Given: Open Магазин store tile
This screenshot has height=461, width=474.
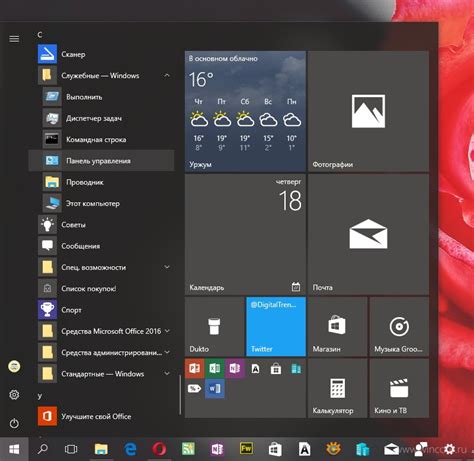Looking at the screenshot, I should (338, 327).
